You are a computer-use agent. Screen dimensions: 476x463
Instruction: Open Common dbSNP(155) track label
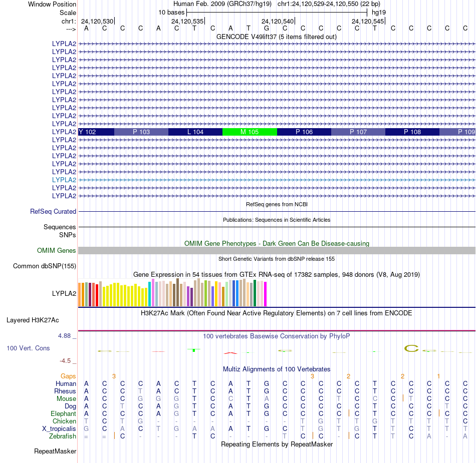[x=45, y=266]
